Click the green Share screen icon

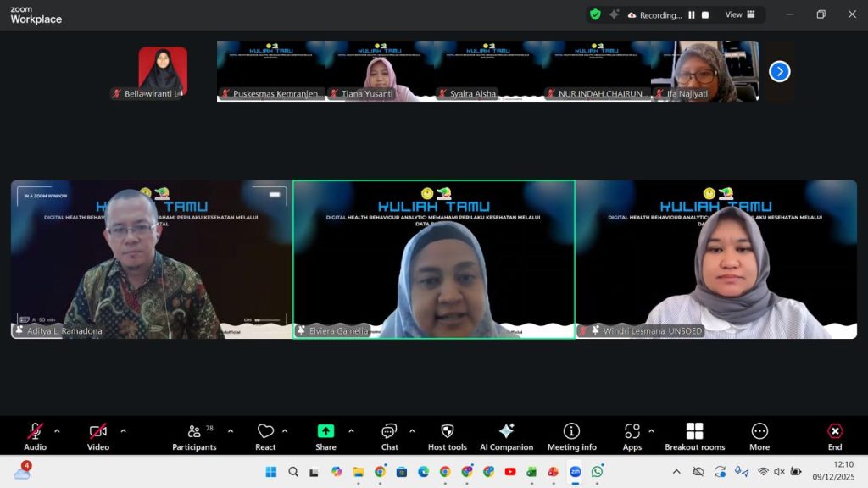coord(325,431)
